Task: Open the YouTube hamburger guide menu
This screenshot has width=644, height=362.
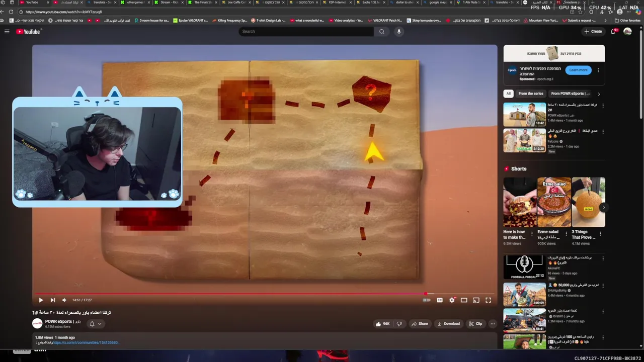Action: pyautogui.click(x=7, y=32)
